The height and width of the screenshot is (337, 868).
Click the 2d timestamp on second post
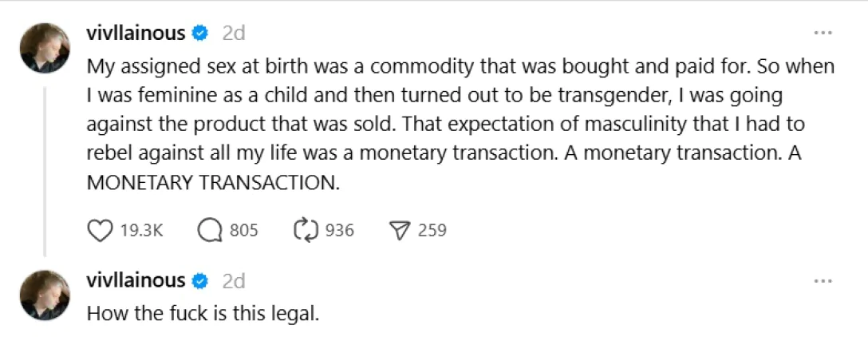(x=233, y=281)
